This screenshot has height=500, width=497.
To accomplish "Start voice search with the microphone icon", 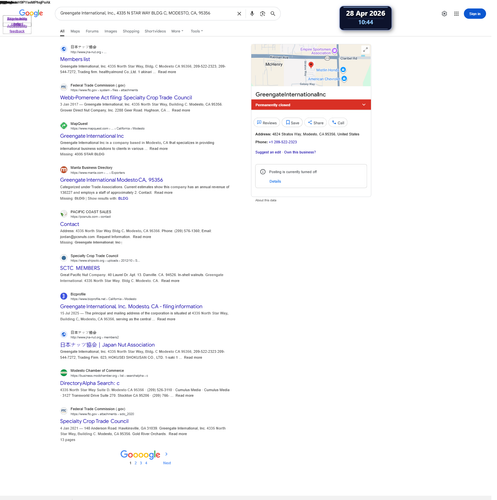I will click(252, 14).
